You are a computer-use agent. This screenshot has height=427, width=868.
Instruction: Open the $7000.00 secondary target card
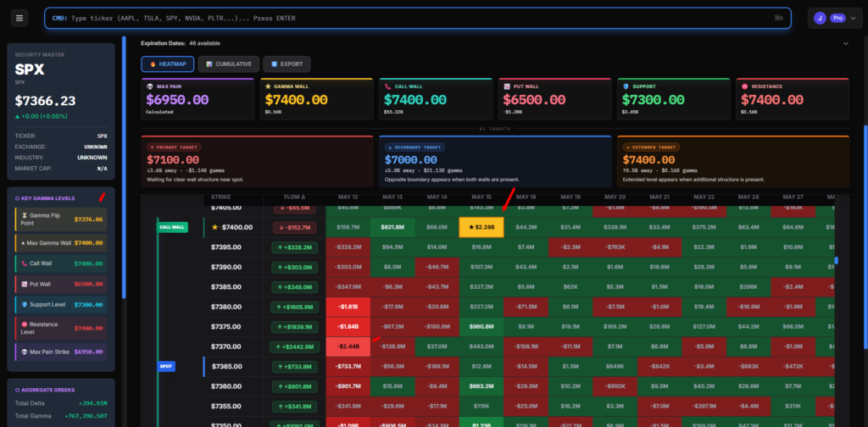click(x=495, y=162)
